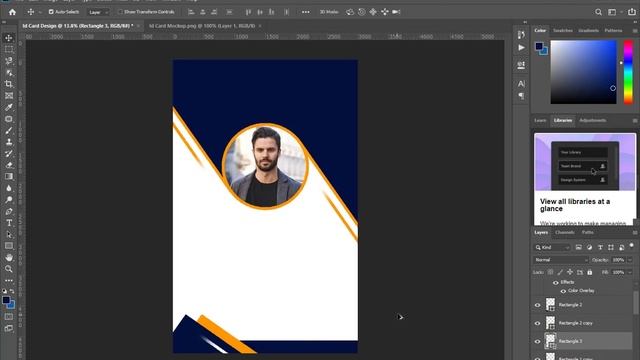Swap foreground and background colors icon
The height and width of the screenshot is (360, 640).
(12, 291)
